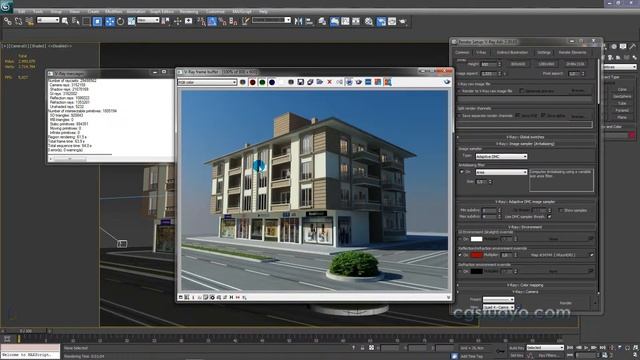This screenshot has height=360, width=640.
Task: Activate the Select and Move tool
Action: click(x=110, y=21)
